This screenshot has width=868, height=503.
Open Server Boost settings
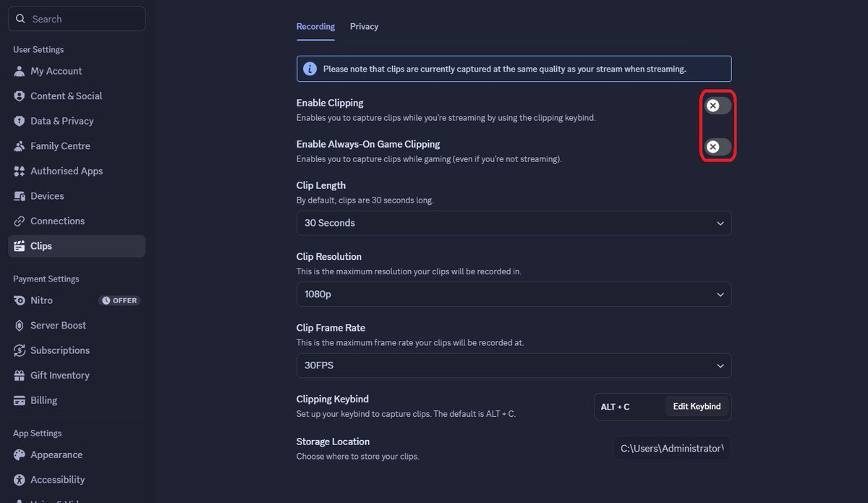coord(77,326)
